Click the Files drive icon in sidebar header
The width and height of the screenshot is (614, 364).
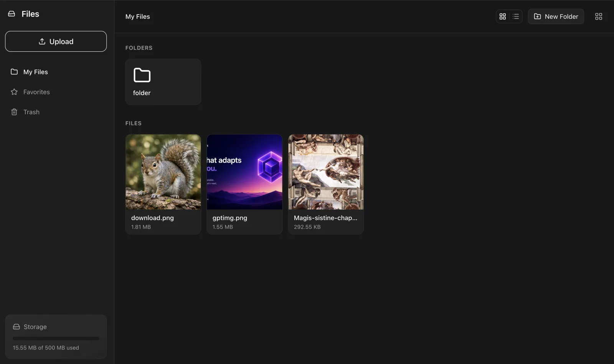(12, 14)
